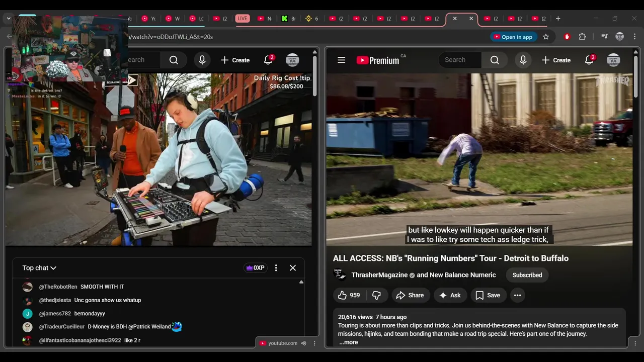Screen dimensions: 644x362
Task: Click the Thrasher skateboarding video player
Action: pos(479,160)
